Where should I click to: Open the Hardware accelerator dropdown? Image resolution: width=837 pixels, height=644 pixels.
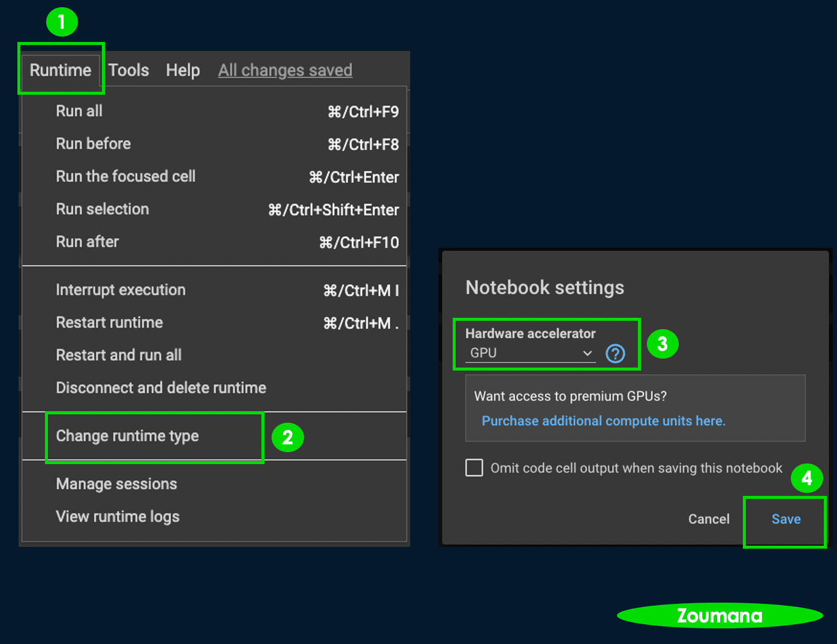click(x=530, y=353)
